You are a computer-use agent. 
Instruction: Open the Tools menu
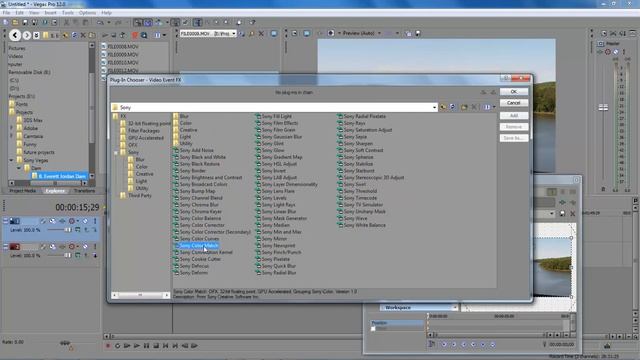point(67,13)
